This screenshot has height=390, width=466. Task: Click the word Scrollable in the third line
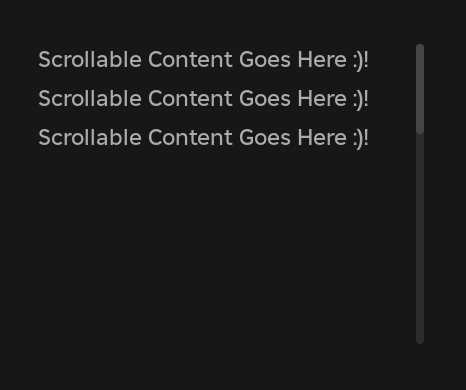(x=90, y=138)
